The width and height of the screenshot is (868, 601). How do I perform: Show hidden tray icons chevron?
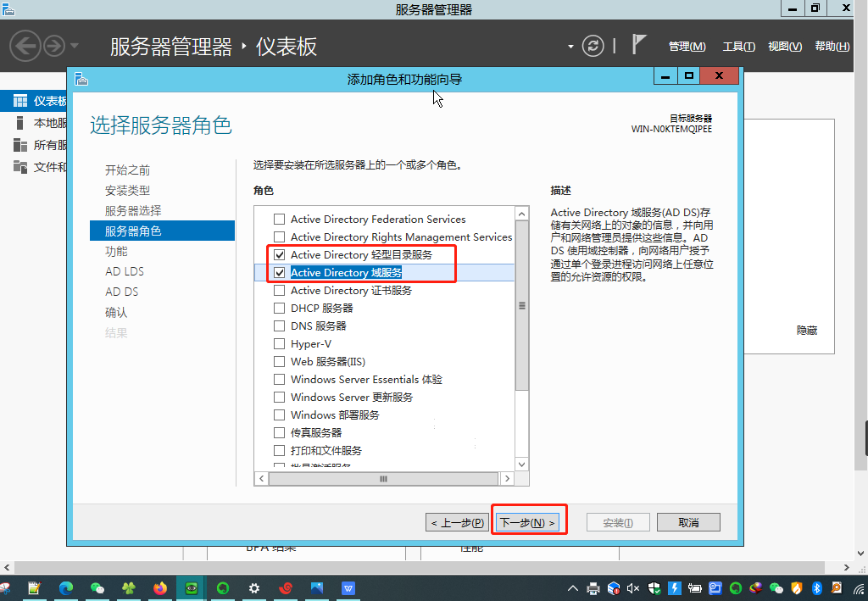click(573, 588)
